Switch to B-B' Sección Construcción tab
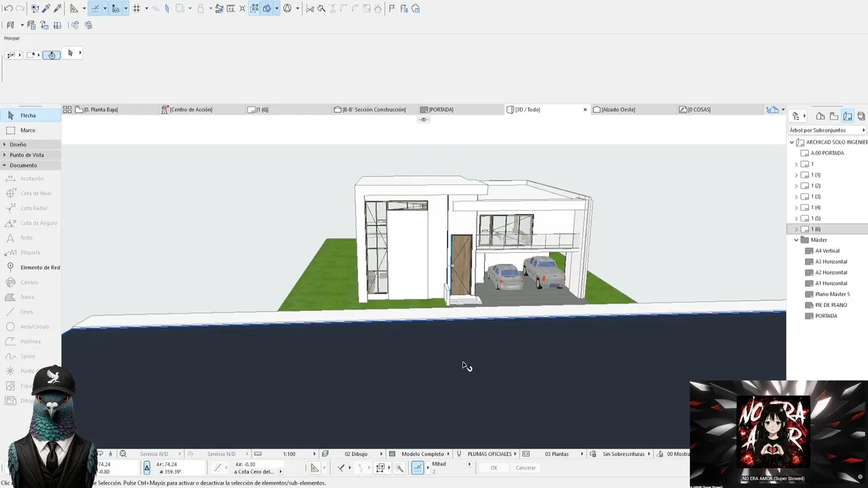The height and width of the screenshot is (488, 868). point(374,109)
